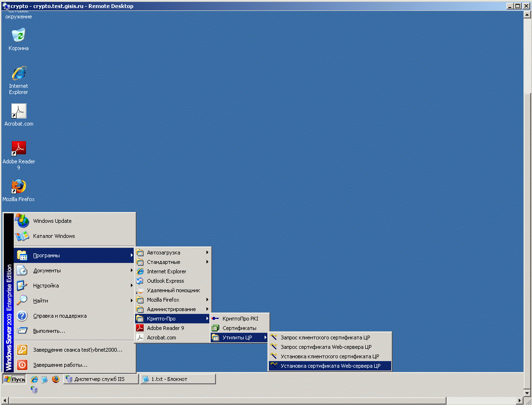Expand the Стандартные submenu arrow
The image size is (532, 405).
(207, 262)
